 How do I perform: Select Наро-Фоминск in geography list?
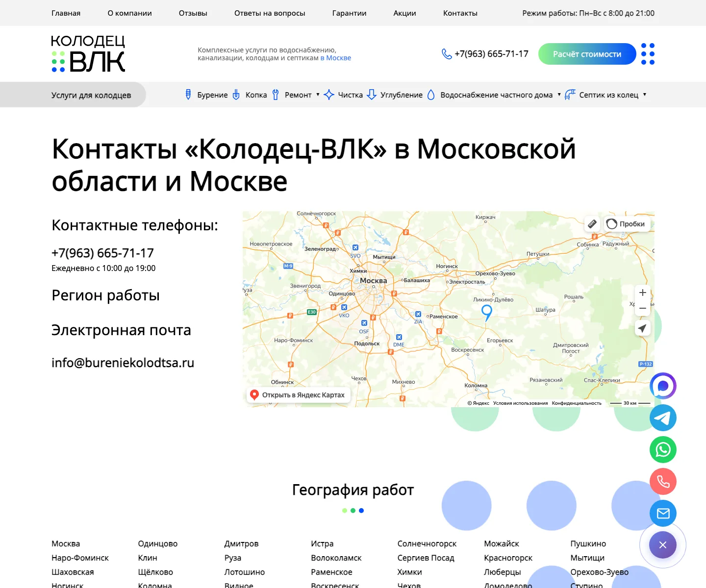(x=80, y=558)
